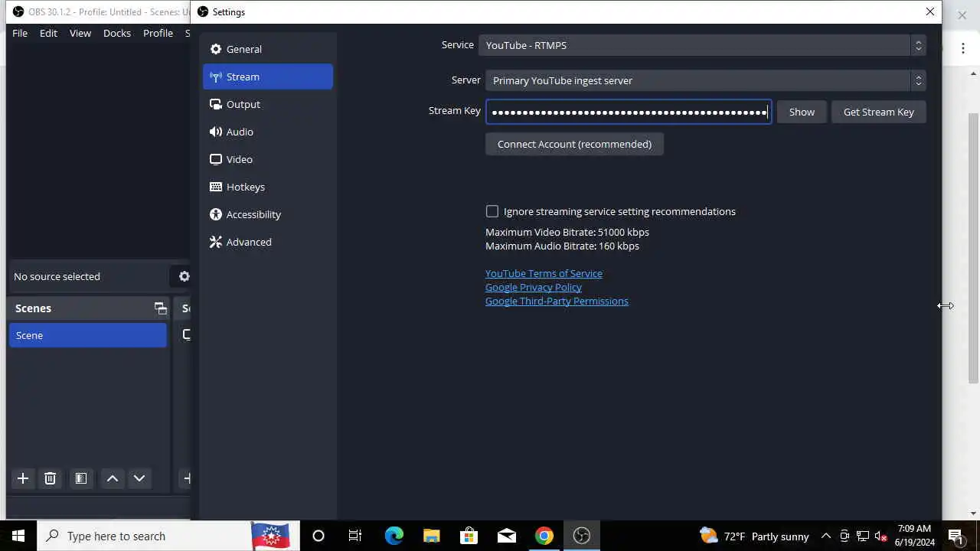Switch to Hotkeys settings
Screen dimensions: 980x551
point(267,187)
